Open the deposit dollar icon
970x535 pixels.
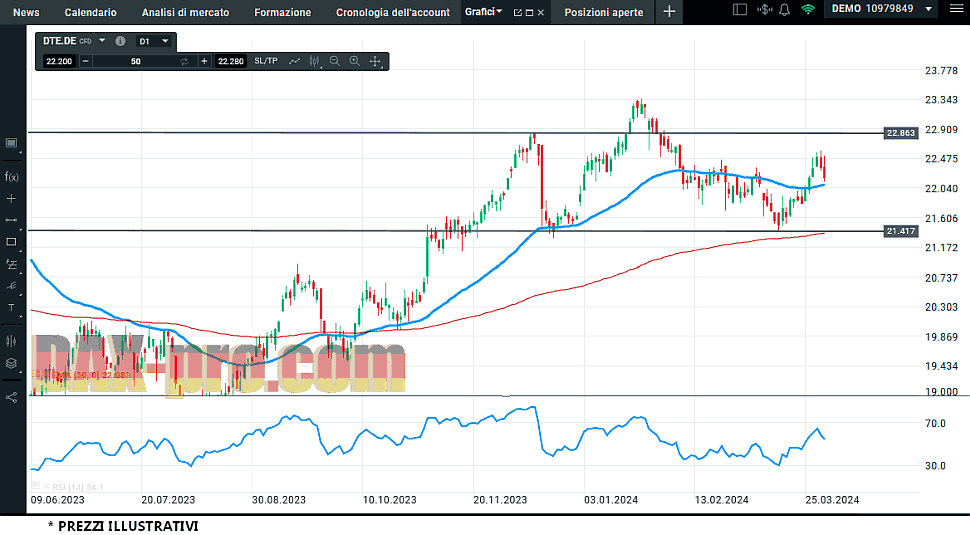click(765, 9)
